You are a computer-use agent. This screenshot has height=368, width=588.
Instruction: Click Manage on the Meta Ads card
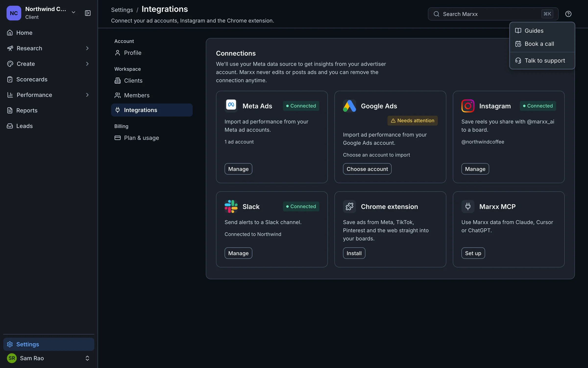[238, 169]
